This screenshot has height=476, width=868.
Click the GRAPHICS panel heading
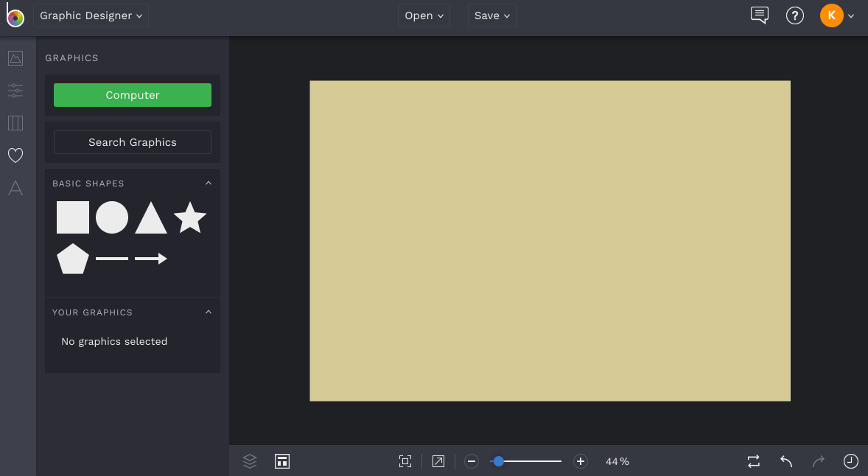(x=71, y=58)
